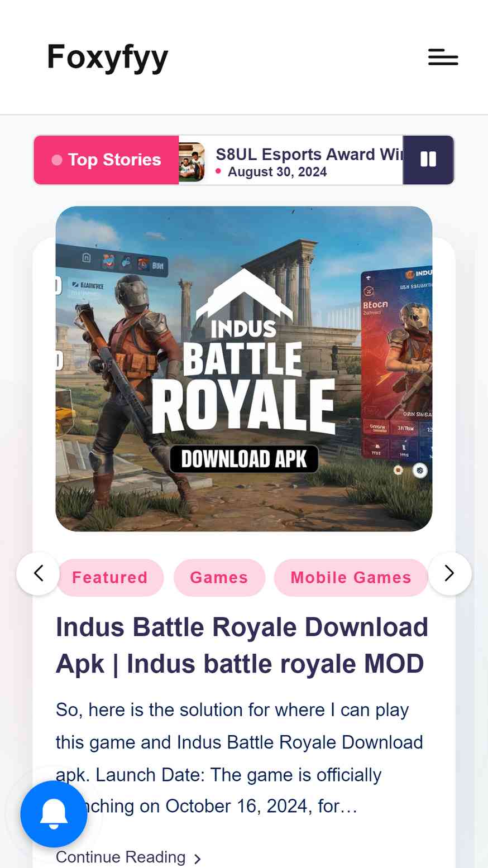
Task: Click the chevron beside Continue Reading
Action: click(x=197, y=859)
